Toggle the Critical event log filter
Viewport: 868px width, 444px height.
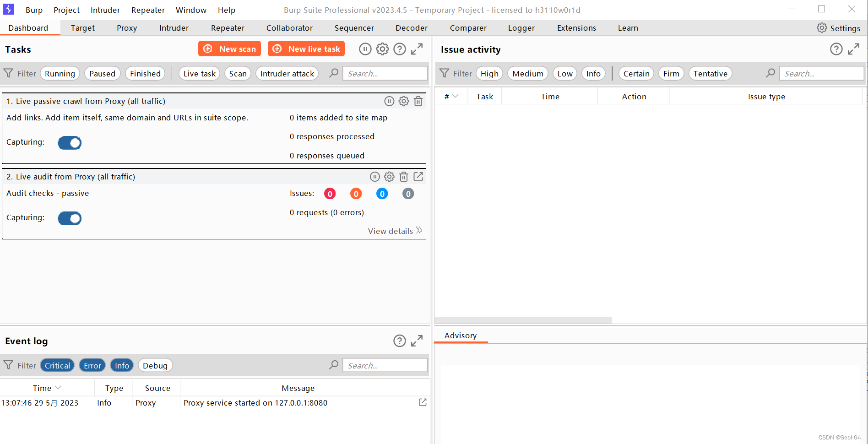point(57,365)
